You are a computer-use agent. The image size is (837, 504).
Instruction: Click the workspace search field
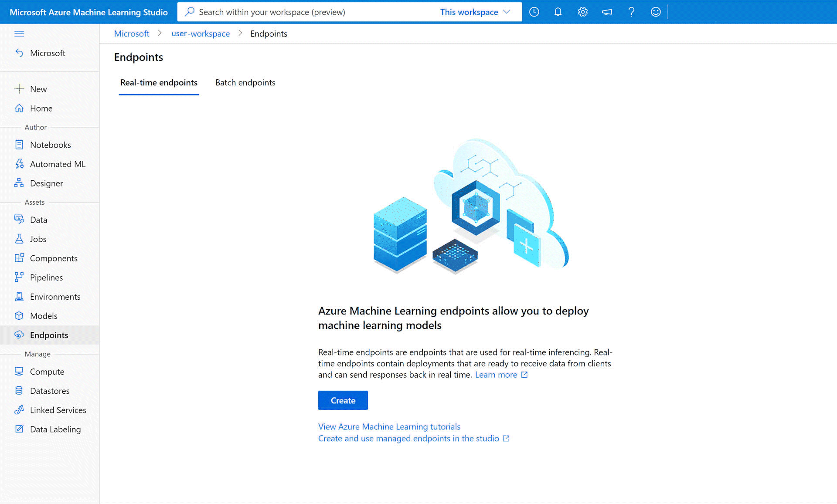[305, 12]
